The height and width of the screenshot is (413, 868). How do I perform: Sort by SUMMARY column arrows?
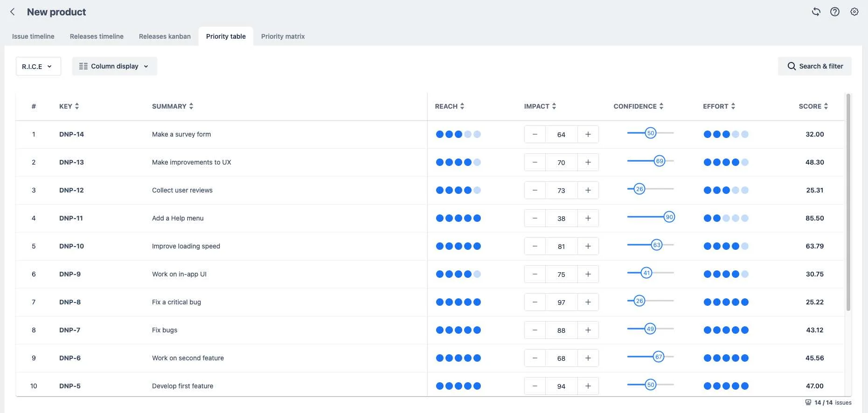tap(191, 106)
